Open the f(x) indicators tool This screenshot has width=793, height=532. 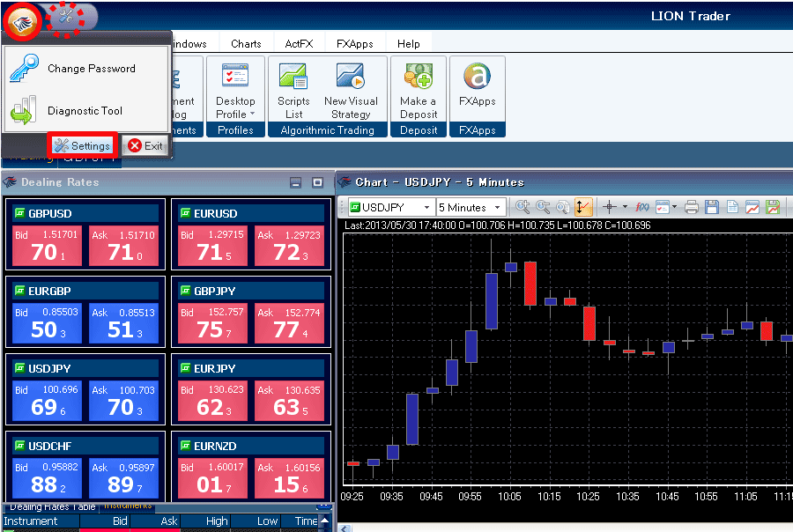[x=642, y=207]
